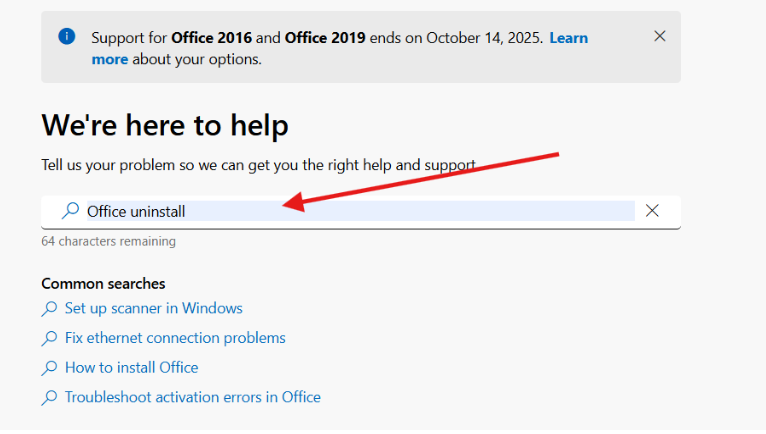Image resolution: width=766 pixels, height=434 pixels.
Task: Click the magnifier icon beside Set up scanner
Action: pyautogui.click(x=49, y=308)
